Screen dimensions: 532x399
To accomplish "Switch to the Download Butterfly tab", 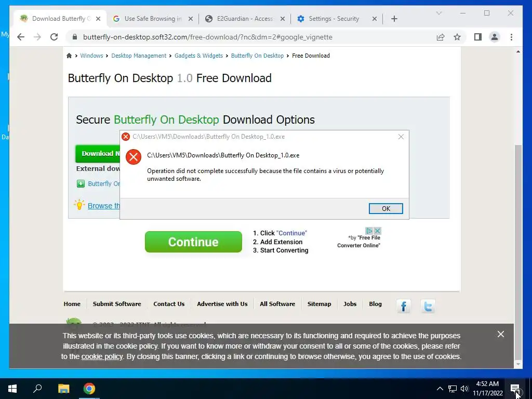I will pyautogui.click(x=60, y=19).
